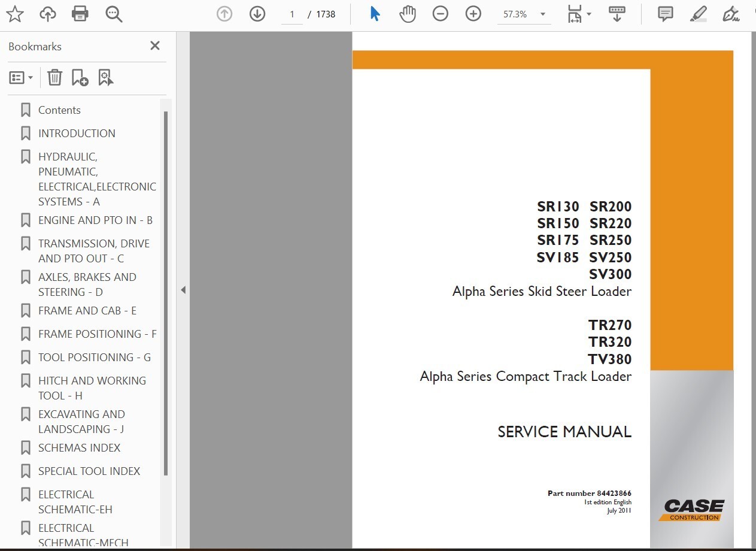The height and width of the screenshot is (551, 756).
Task: Open ELECTRICAL SCHEMATIC-MECH bookmark
Action: pos(83,535)
